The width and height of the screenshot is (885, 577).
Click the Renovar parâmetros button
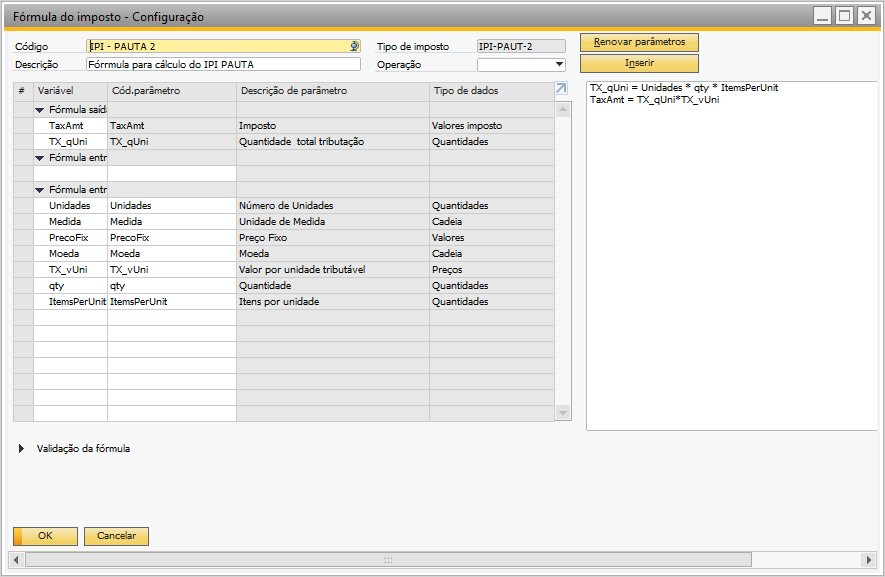pos(639,42)
